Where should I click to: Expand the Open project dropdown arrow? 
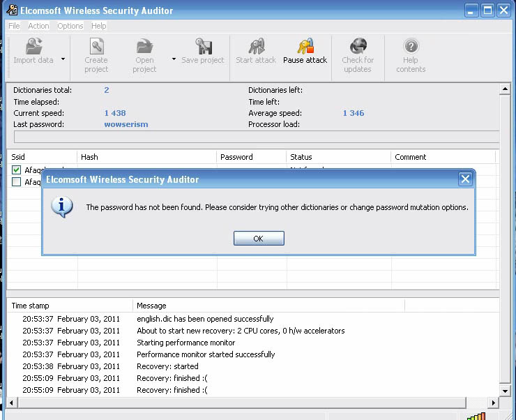click(174, 59)
